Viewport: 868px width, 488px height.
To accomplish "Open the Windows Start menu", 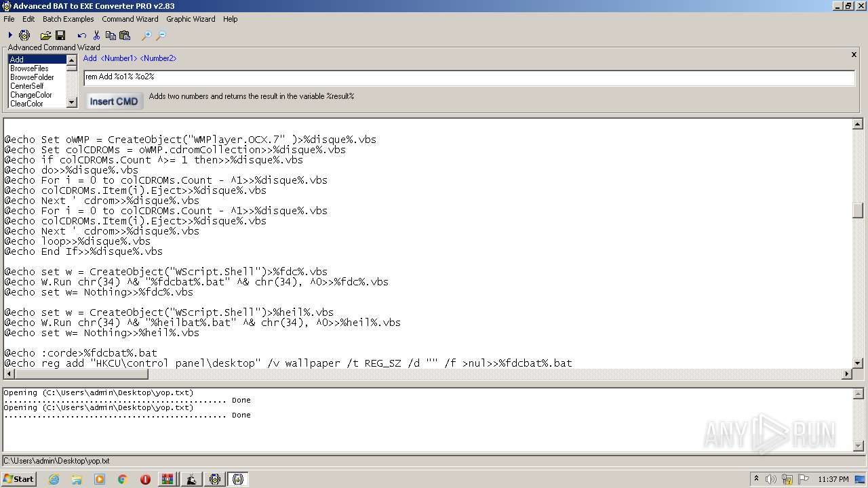I will coord(18,479).
